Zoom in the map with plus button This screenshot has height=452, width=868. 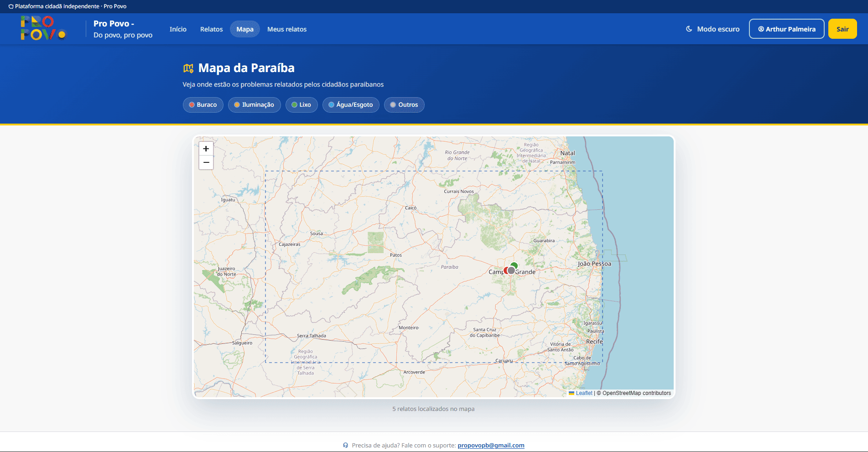tap(206, 149)
